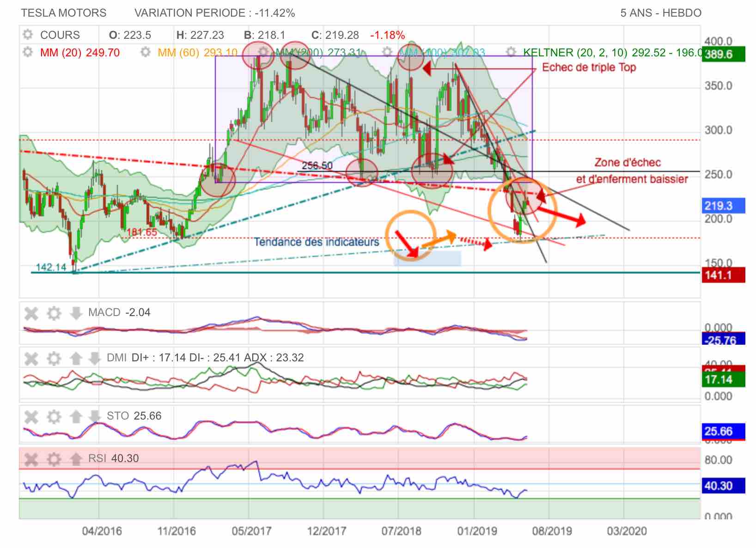Remove the STO indicator with its X
This screenshot has width=756, height=548.
click(31, 417)
